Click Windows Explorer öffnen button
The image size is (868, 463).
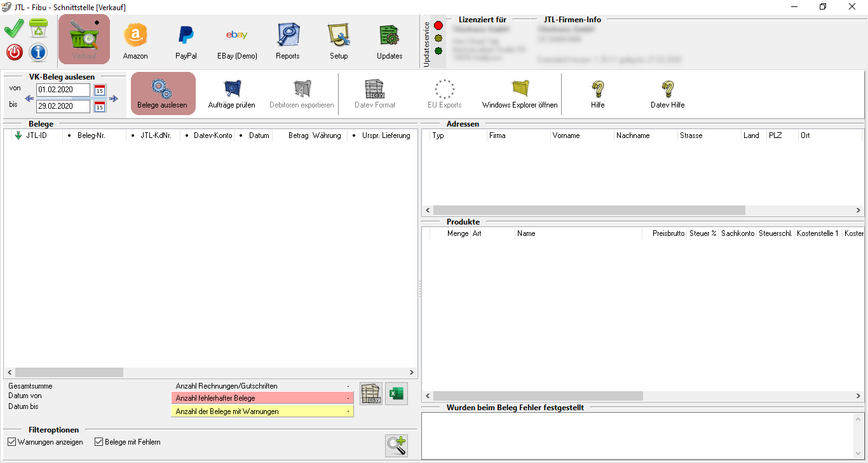tap(520, 93)
